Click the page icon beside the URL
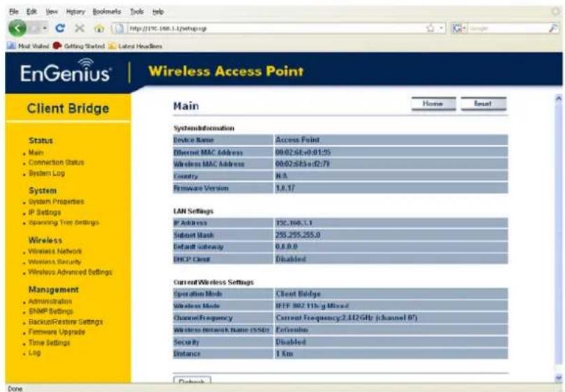The width and height of the screenshot is (565, 392). (x=119, y=28)
